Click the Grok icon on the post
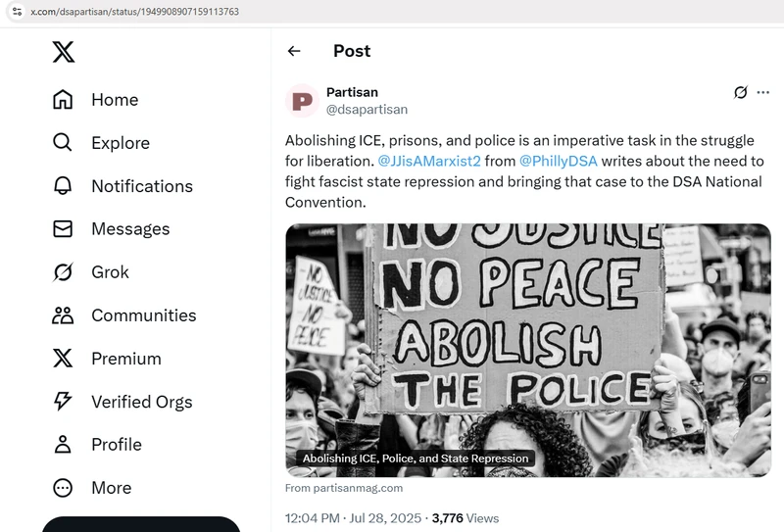The height and width of the screenshot is (532, 784). [741, 92]
